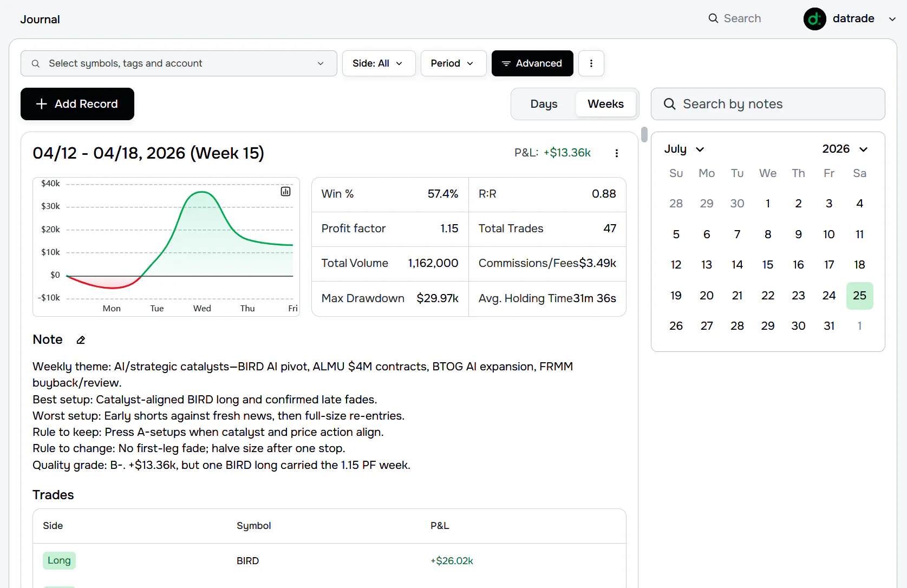Screen dimensions: 907x588
Task: Click the Symbol column header
Action: point(253,526)
